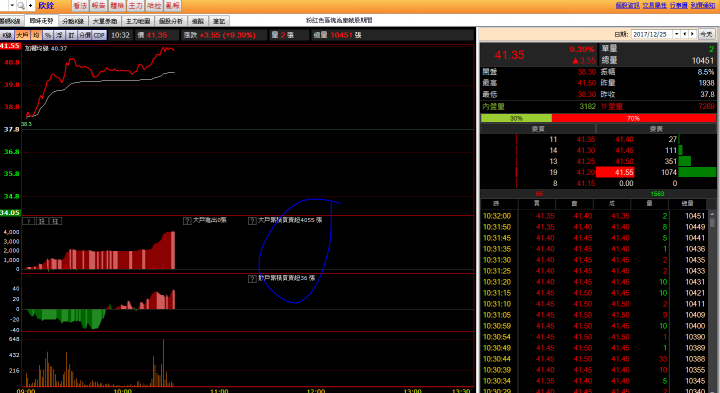Image resolution: width=720 pixels, height=393 pixels.
Task: Click the ? help icon beside 設
Action: click(x=28, y=221)
